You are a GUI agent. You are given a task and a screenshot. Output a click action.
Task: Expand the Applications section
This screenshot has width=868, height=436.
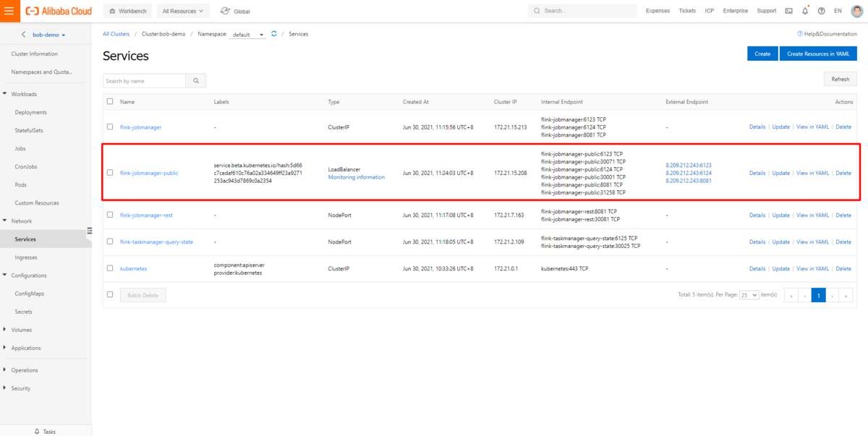(x=6, y=348)
